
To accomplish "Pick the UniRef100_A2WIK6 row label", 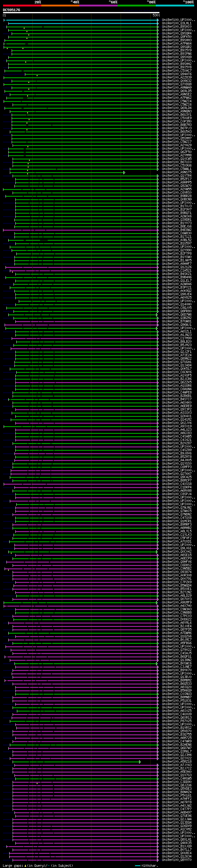I will (x=177, y=217).
